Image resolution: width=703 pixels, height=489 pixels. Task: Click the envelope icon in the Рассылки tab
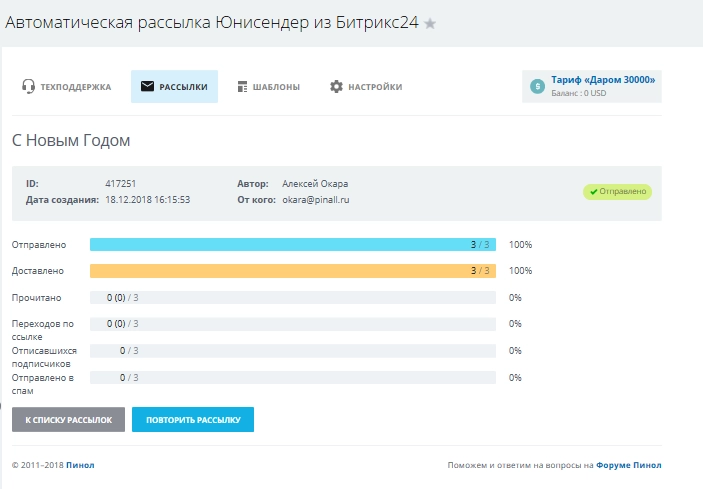pos(147,87)
